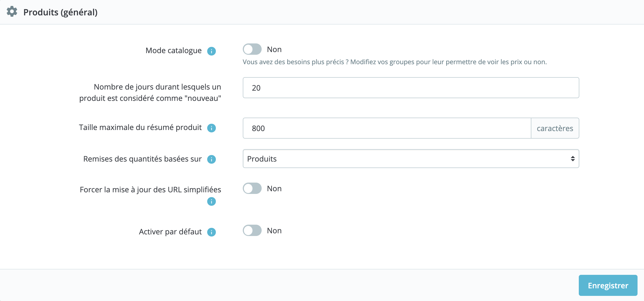
Task: Click the Enregistrer button
Action: pos(608,285)
